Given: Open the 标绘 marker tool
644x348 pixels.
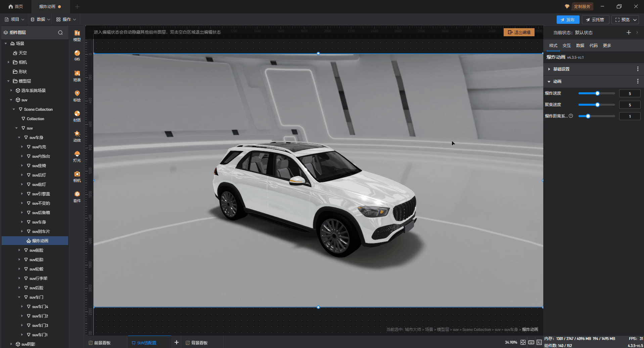Looking at the screenshot, I should coord(77,96).
